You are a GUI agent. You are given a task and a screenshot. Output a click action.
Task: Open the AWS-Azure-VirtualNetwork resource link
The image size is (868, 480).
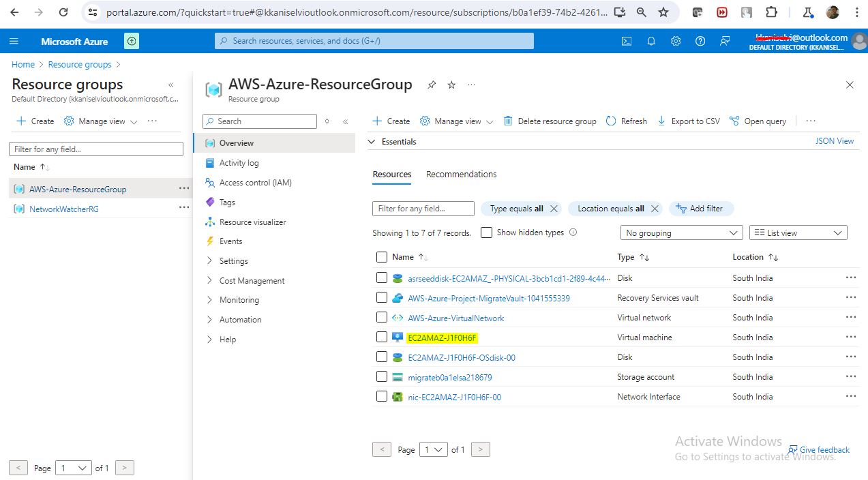pos(455,318)
